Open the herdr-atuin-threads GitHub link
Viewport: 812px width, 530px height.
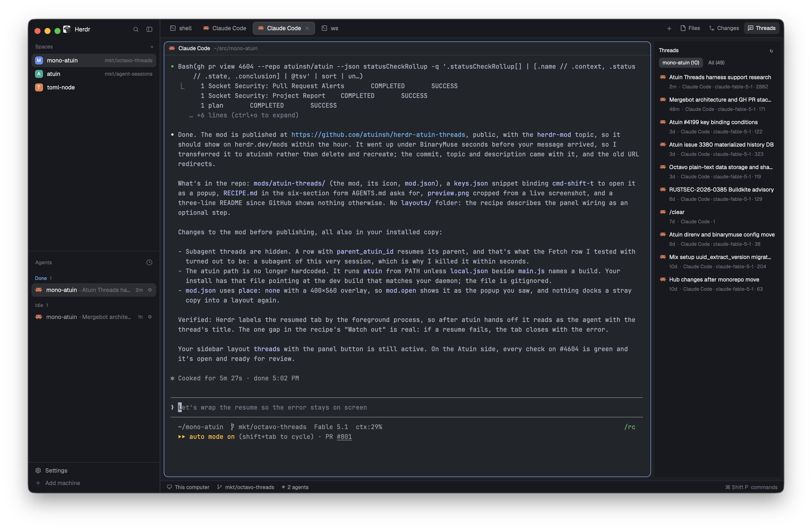click(378, 135)
